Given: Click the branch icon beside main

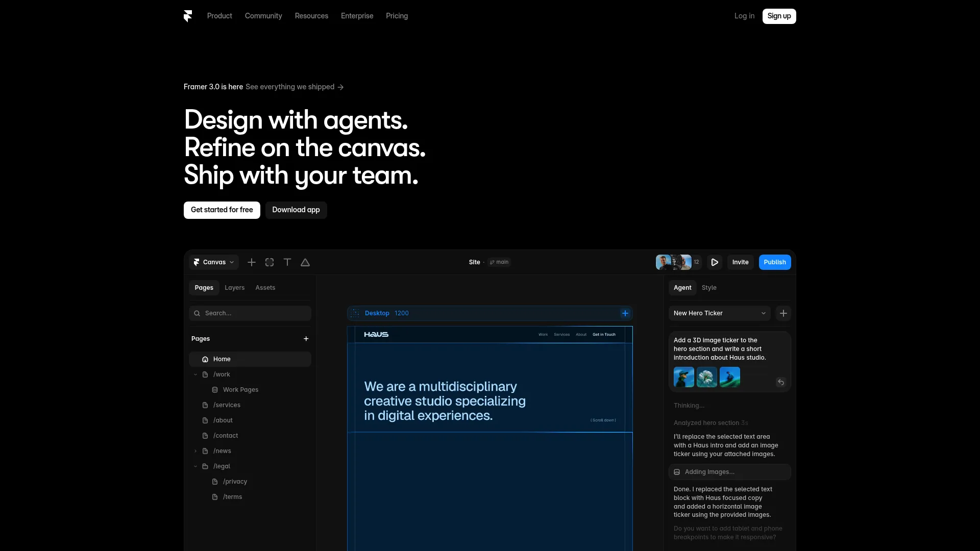Looking at the screenshot, I should (x=492, y=262).
